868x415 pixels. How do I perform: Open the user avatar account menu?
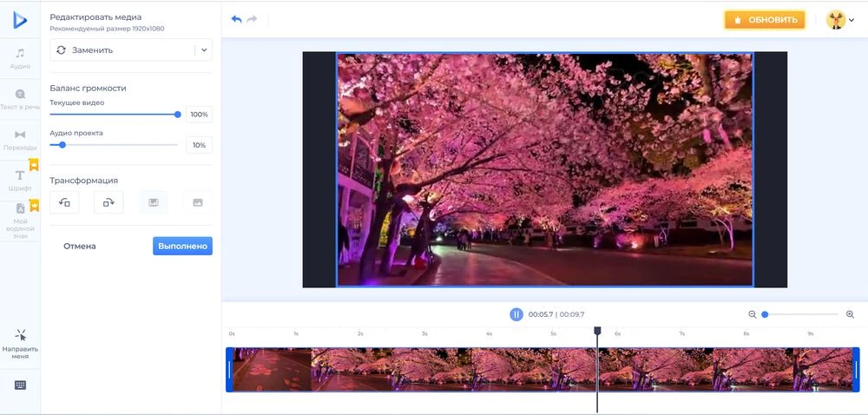tap(840, 20)
